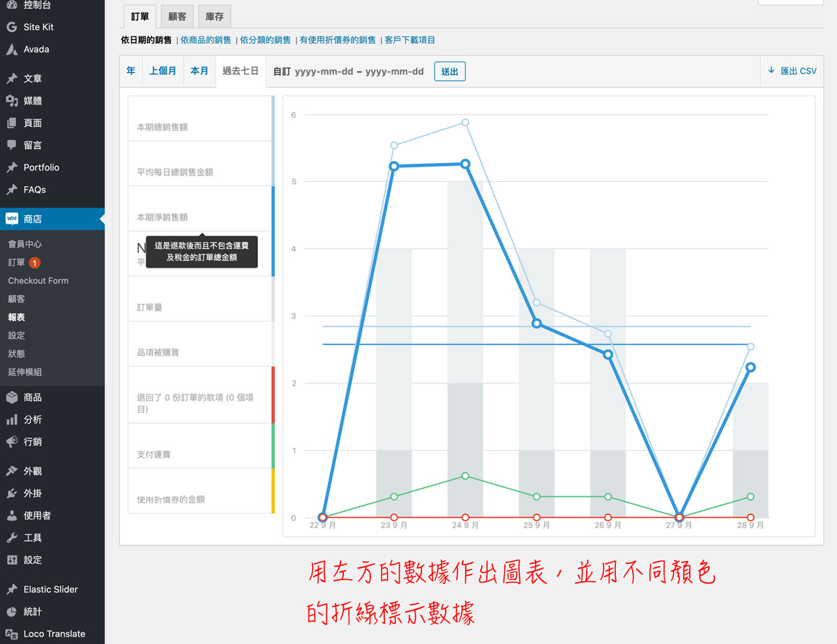Screen dimensions: 837x644
Task: Click thick blue data point above 28 9月
Action: click(751, 367)
